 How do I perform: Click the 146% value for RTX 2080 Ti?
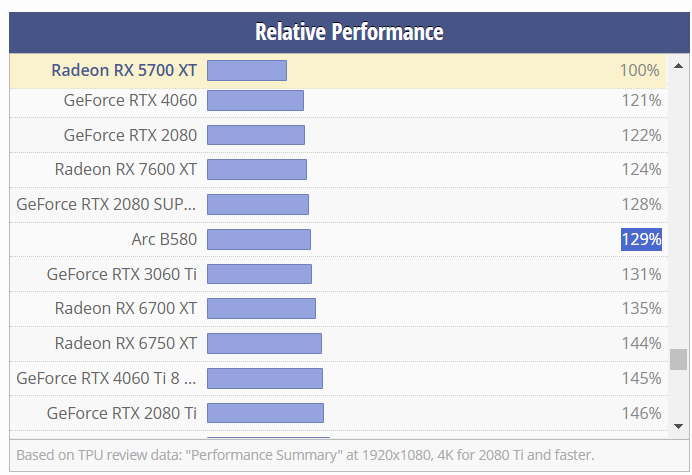(x=641, y=413)
